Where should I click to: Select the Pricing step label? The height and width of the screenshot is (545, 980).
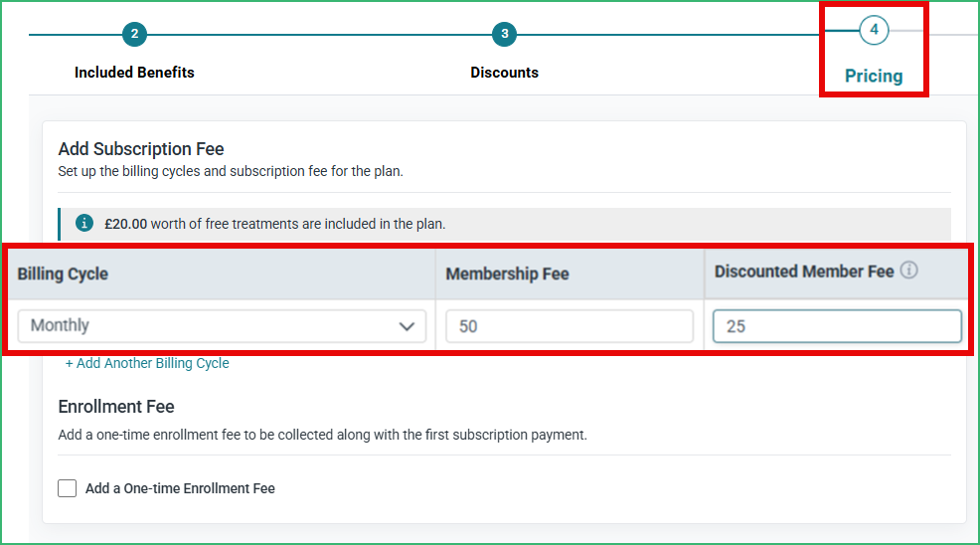coord(874,77)
